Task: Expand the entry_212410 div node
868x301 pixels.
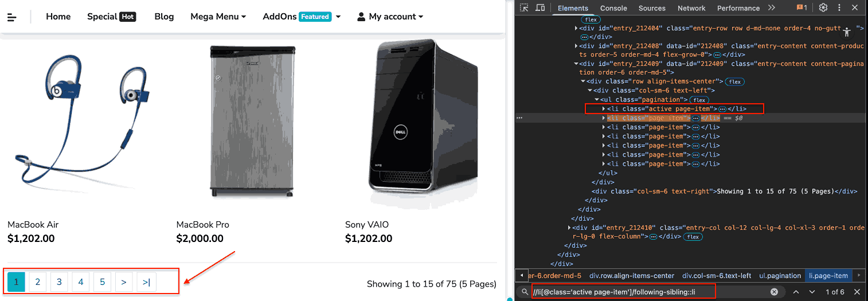Action: pyautogui.click(x=569, y=228)
